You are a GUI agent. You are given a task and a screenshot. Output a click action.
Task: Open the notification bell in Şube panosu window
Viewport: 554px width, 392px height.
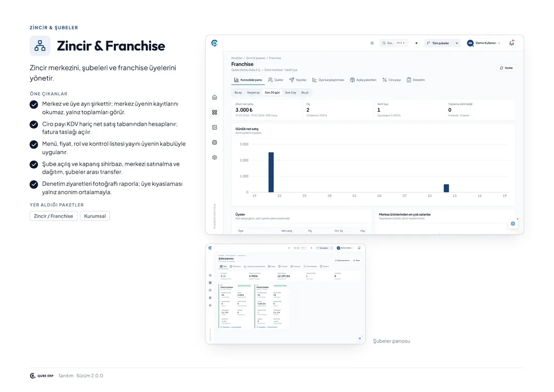pyautogui.click(x=359, y=248)
